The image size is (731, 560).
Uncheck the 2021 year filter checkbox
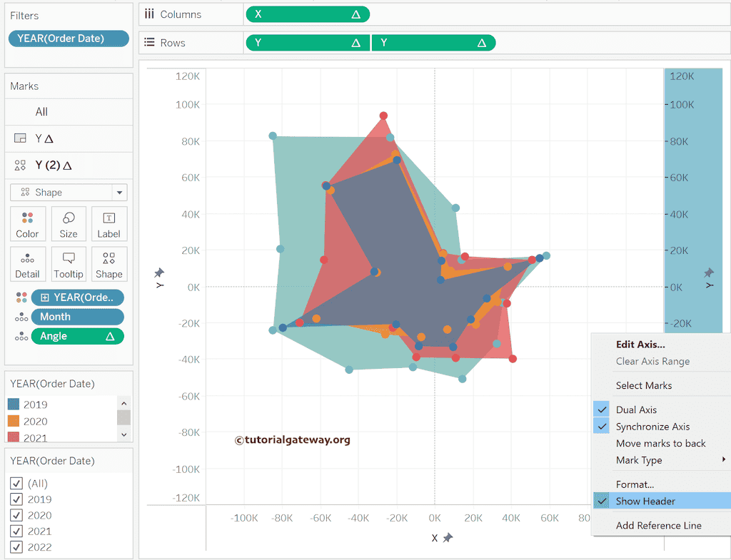coord(16,531)
